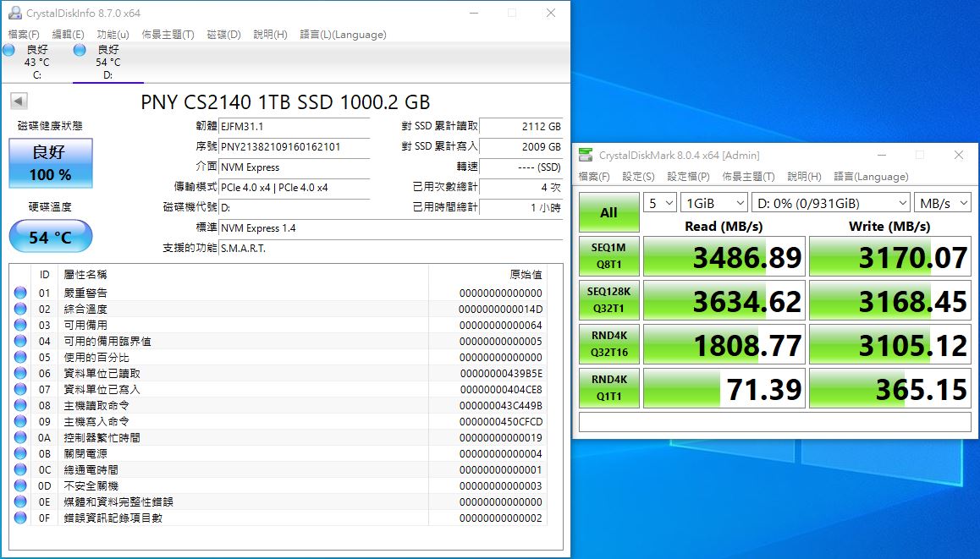Open CrystalDiskMark 語言(Language) menu
980x559 pixels.
click(871, 177)
